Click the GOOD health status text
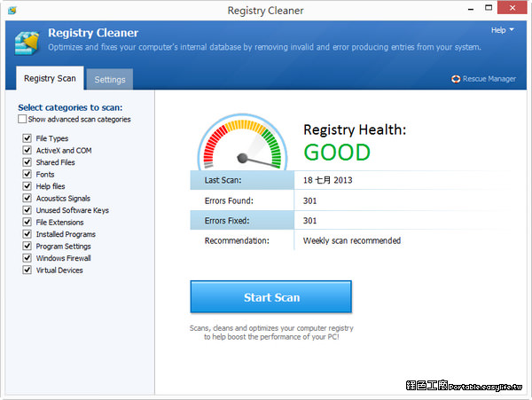This screenshot has width=532, height=400. pyautogui.click(x=337, y=153)
